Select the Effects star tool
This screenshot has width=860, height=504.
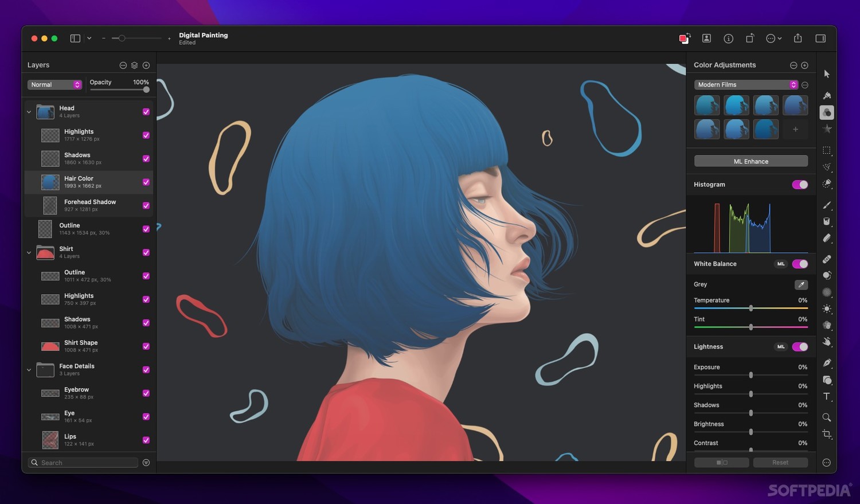point(827,129)
